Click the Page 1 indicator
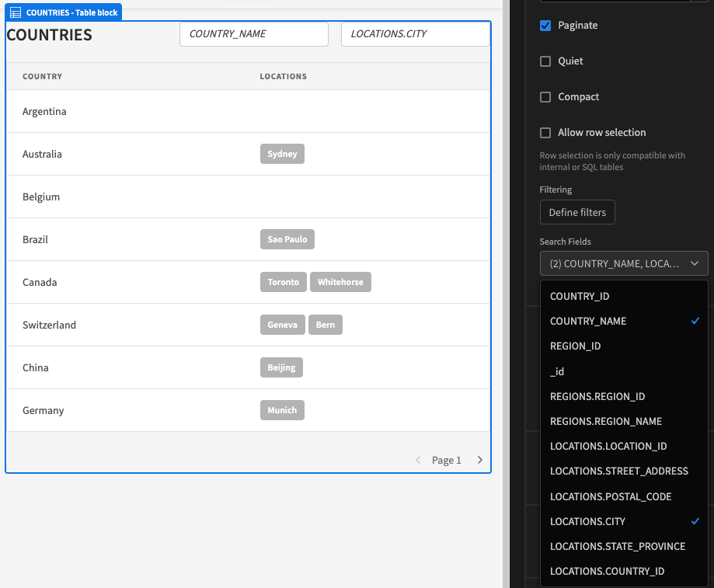 446,460
